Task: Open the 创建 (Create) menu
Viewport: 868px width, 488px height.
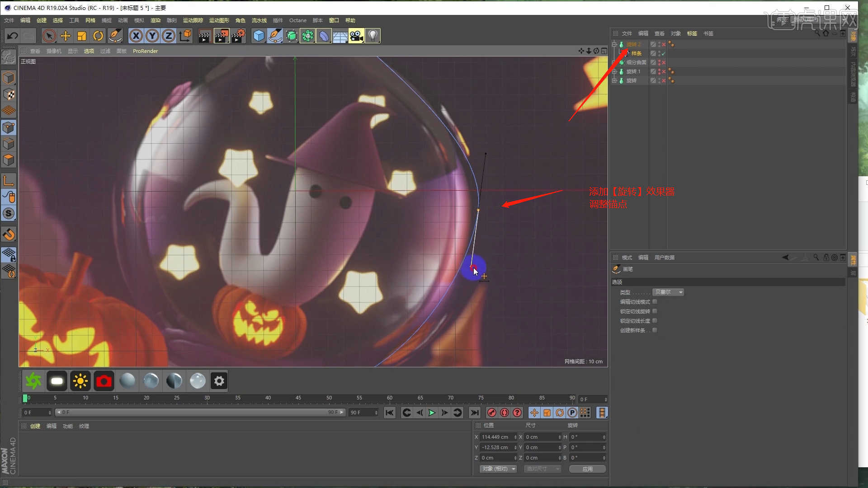Action: [x=42, y=20]
